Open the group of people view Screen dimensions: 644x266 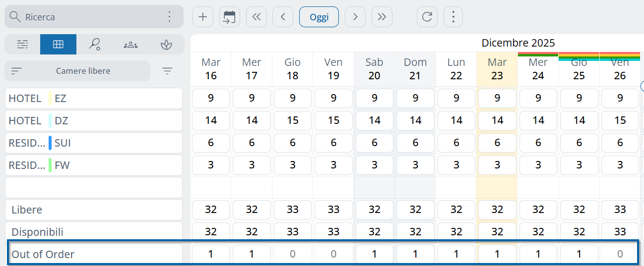(x=130, y=45)
